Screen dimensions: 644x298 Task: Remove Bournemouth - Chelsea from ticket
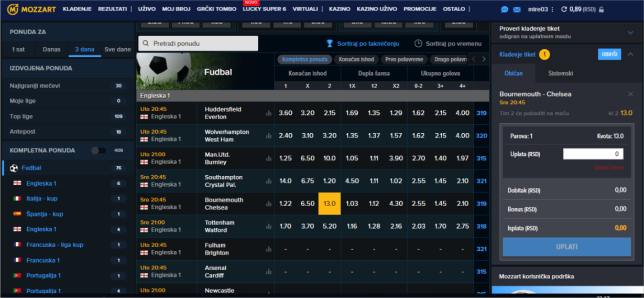(630, 94)
